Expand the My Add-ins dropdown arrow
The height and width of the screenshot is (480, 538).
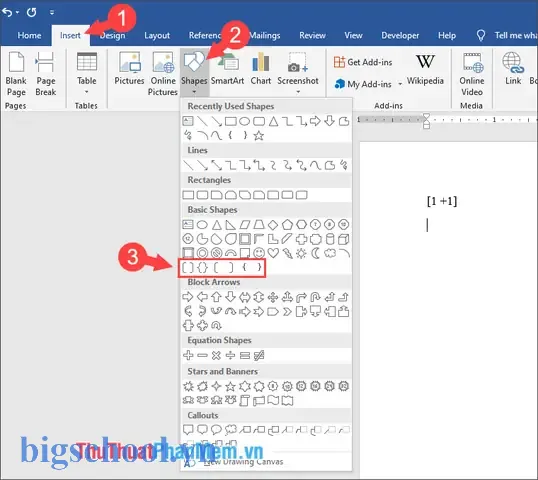(x=400, y=84)
